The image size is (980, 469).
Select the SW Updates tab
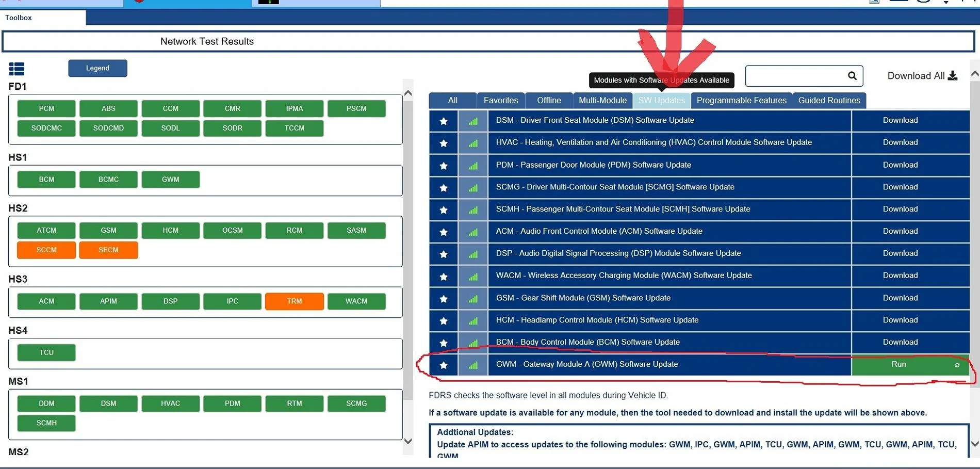point(662,100)
